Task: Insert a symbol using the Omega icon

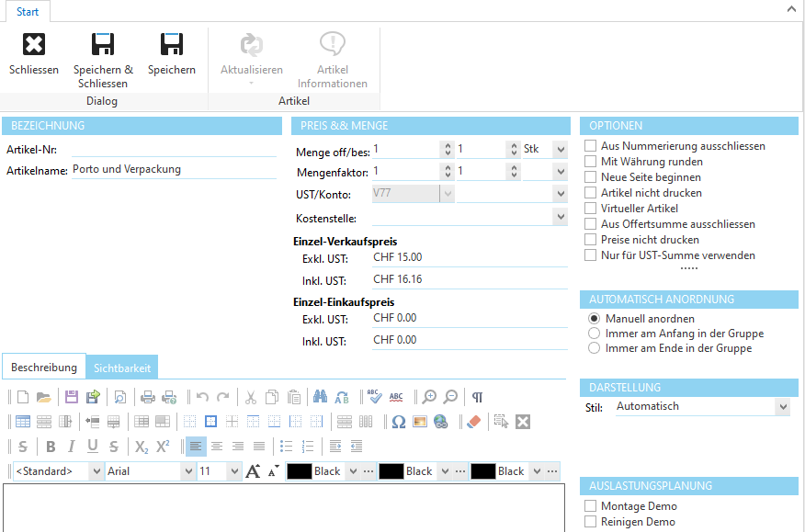Action: tap(398, 422)
